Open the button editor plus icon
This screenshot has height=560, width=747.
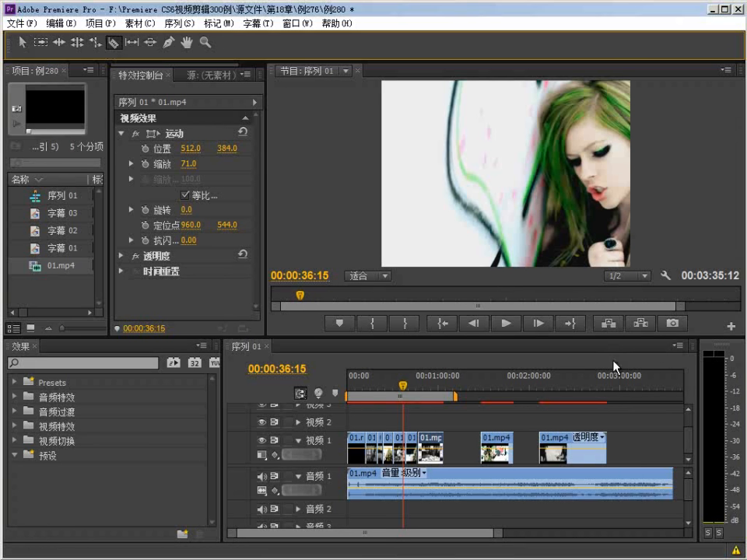(731, 326)
